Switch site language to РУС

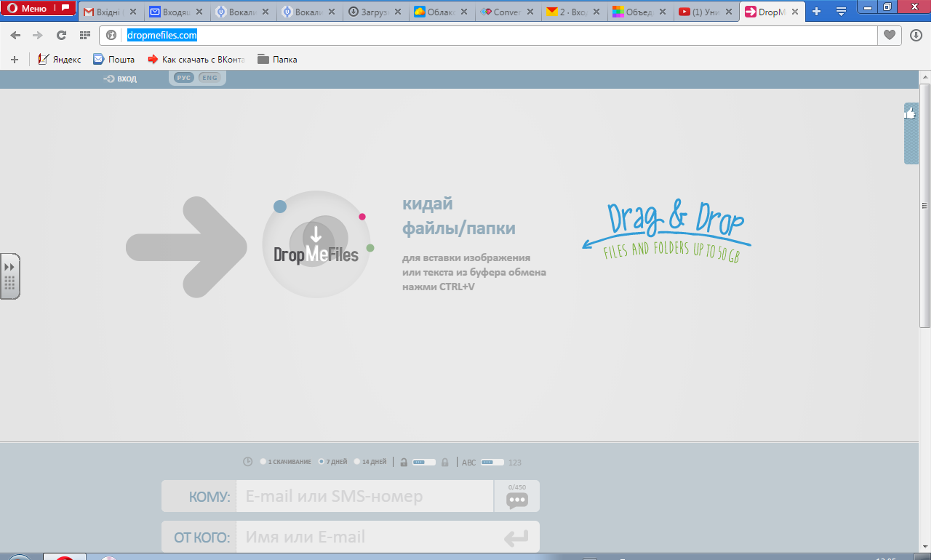point(185,78)
